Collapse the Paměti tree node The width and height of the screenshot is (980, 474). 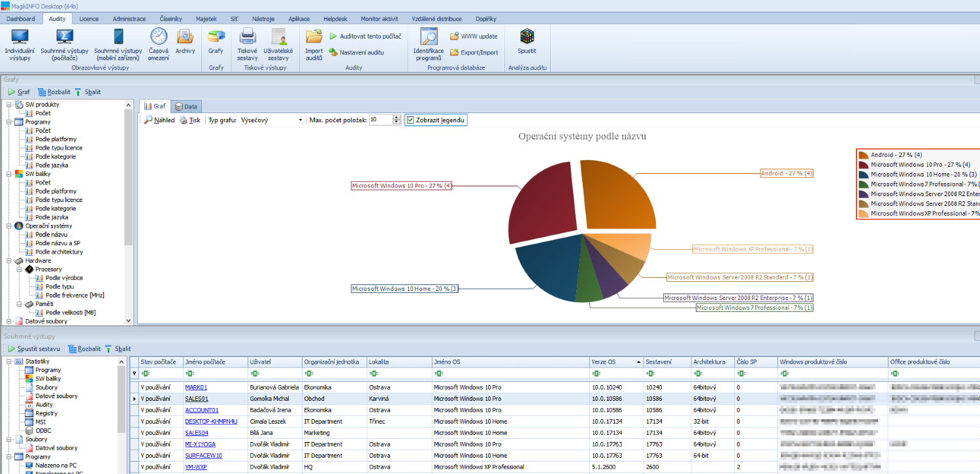(x=19, y=304)
